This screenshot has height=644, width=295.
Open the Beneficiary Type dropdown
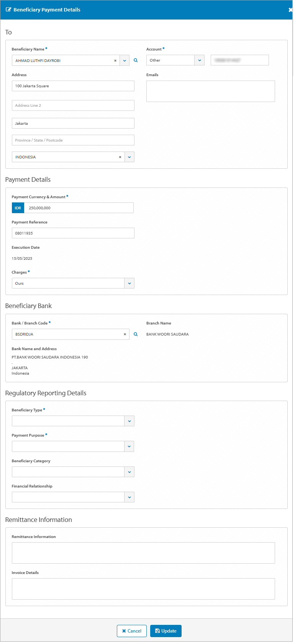click(x=129, y=421)
